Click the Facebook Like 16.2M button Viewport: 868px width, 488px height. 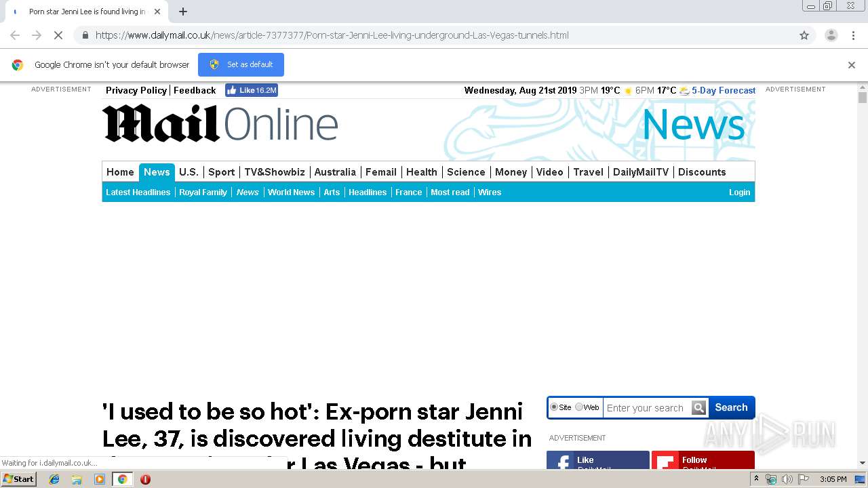click(x=252, y=90)
